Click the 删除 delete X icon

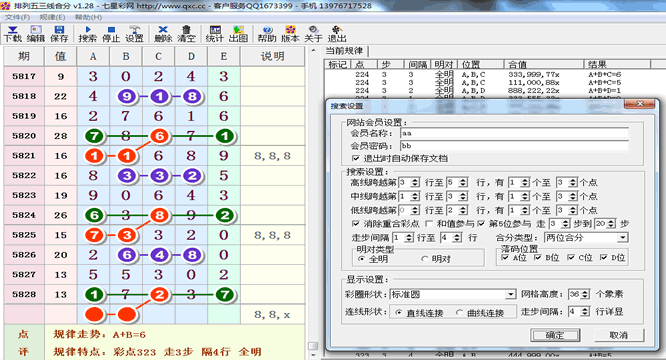point(163,34)
